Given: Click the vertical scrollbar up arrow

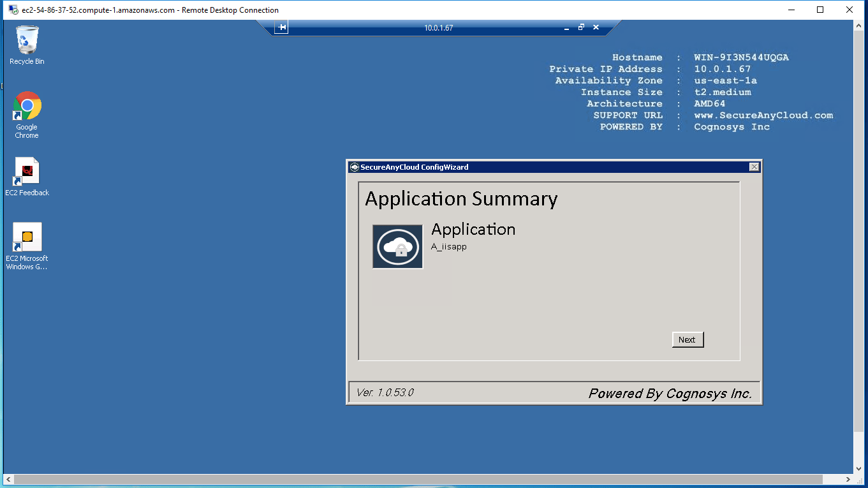Looking at the screenshot, I should (860, 26).
